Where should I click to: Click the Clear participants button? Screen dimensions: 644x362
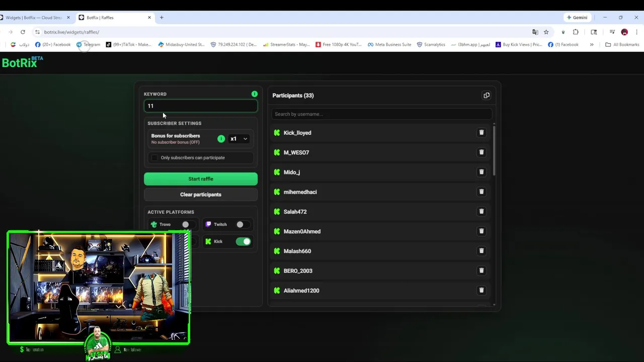pos(201,195)
